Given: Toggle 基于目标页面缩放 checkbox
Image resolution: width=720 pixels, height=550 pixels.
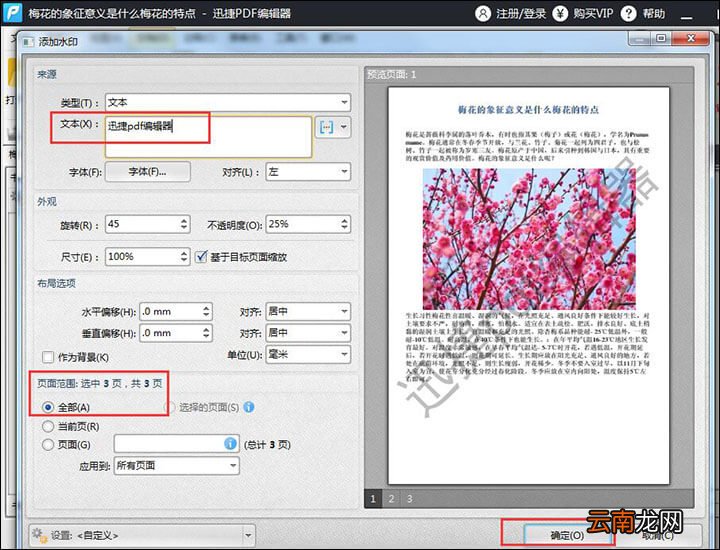Looking at the screenshot, I should pyautogui.click(x=201, y=256).
